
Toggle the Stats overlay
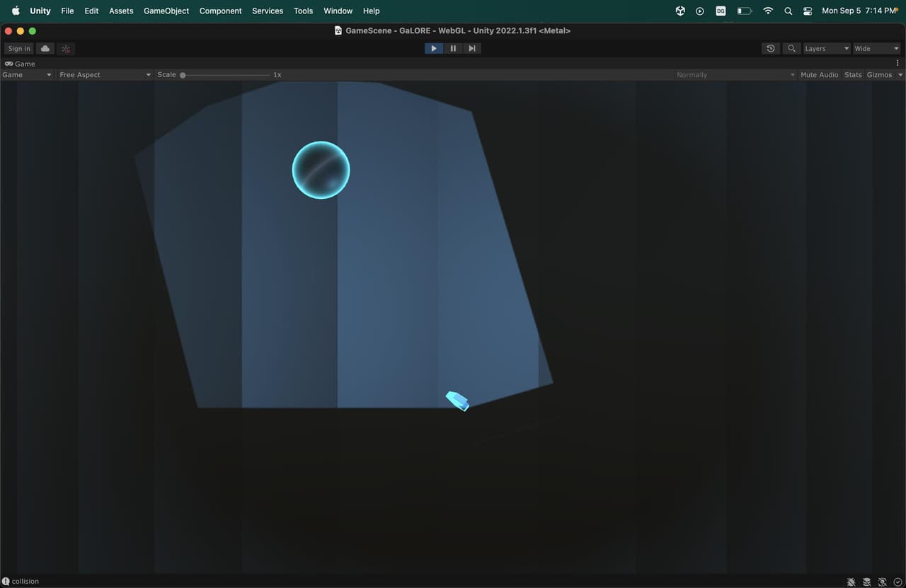point(853,74)
